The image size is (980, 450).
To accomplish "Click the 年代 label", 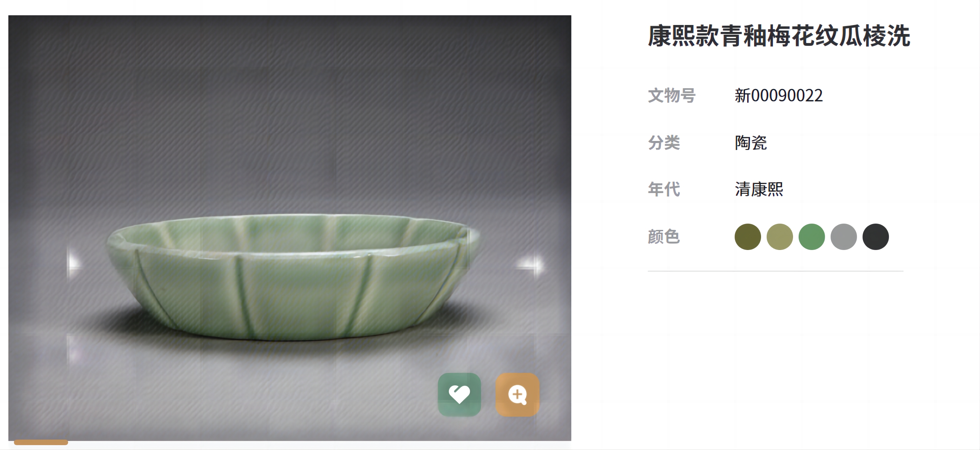I will pos(664,189).
